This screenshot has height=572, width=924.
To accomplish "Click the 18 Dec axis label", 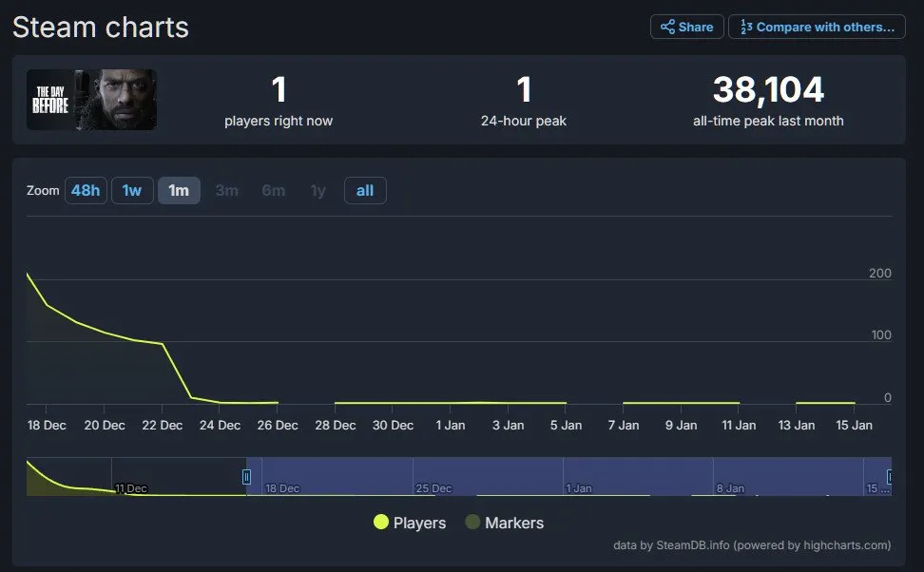I will pos(47,426).
